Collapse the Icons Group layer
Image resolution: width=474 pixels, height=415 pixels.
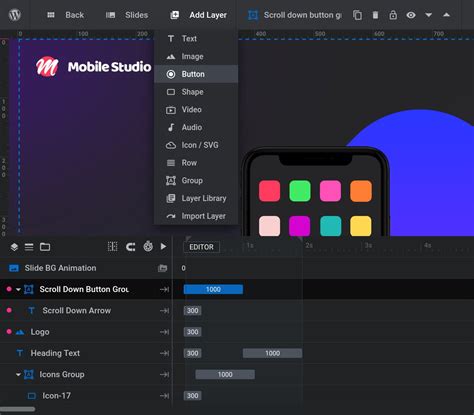point(18,375)
